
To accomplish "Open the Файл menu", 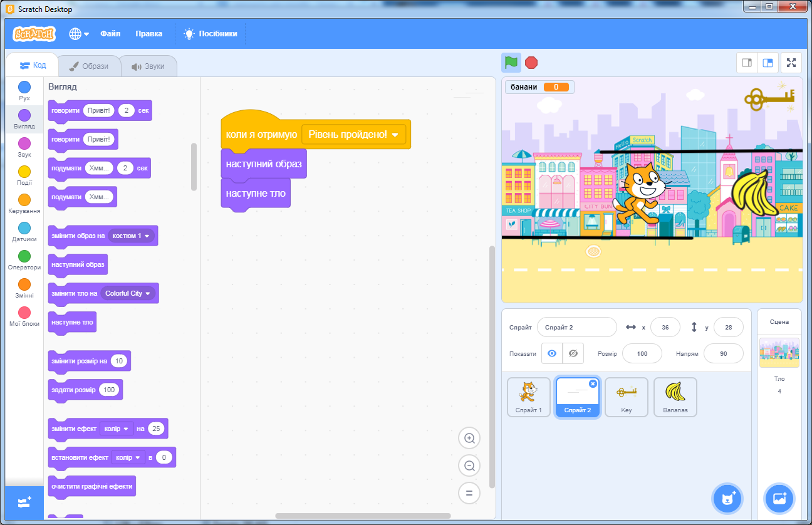I will [x=110, y=34].
